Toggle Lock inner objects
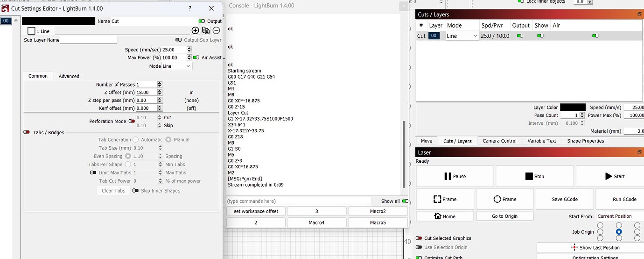 point(521,1)
